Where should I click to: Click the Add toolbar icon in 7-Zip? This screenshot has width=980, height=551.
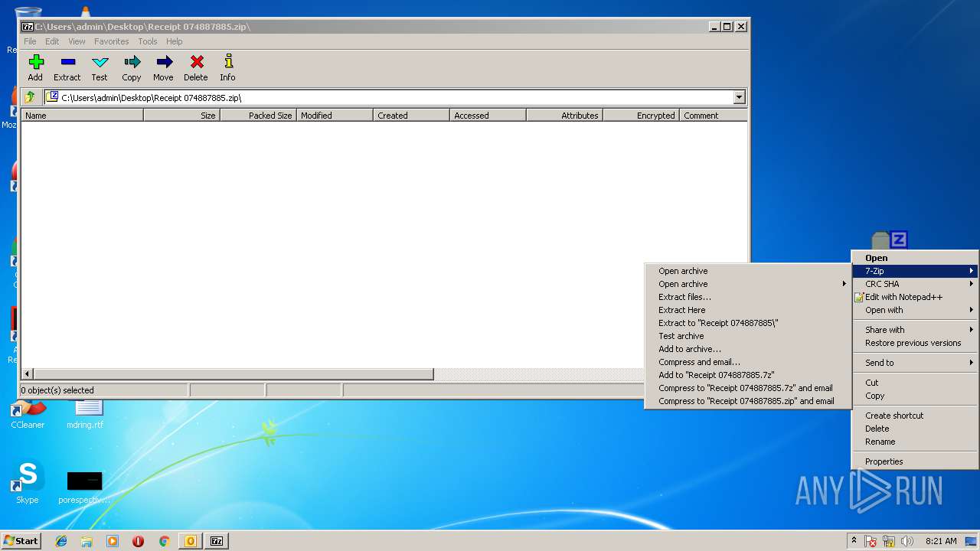point(35,67)
